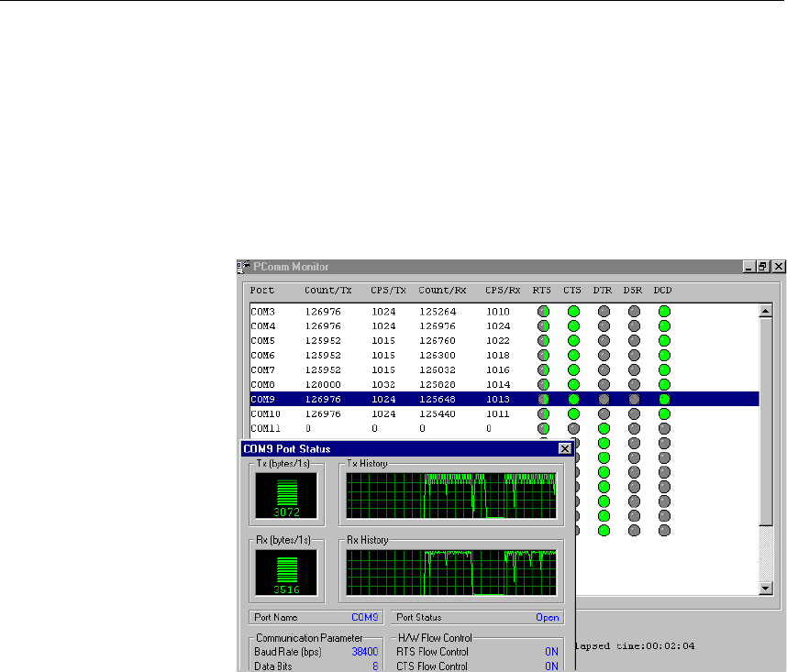Click the RTS indicator light for COM7
This screenshot has height=672, width=787.
point(543,369)
